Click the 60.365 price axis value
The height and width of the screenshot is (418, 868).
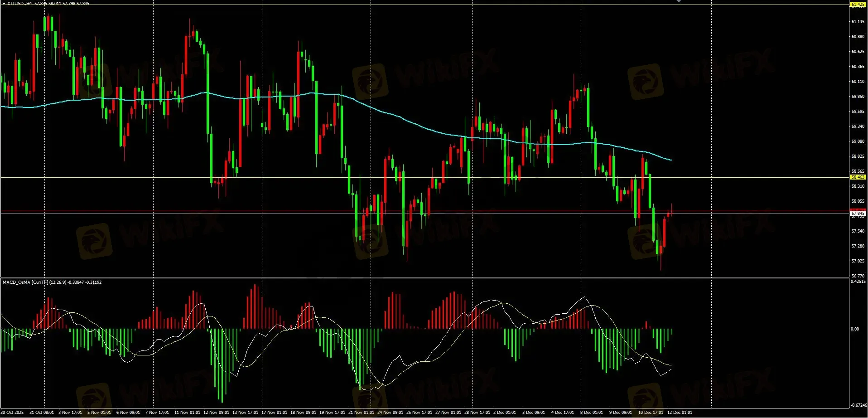(858, 67)
